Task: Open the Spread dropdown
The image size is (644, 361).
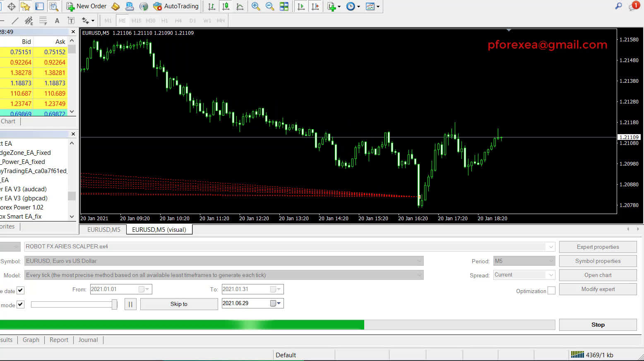Action: point(550,275)
